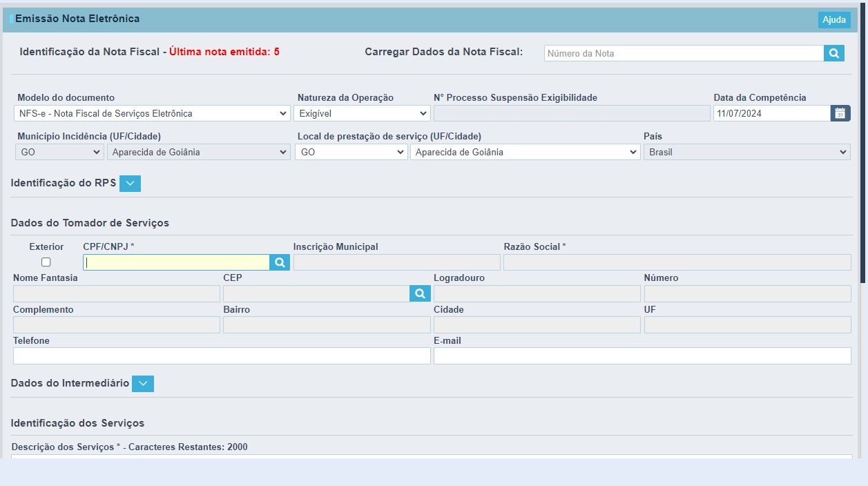Tick the Exterior checkbox
868x486 pixels.
click(46, 262)
